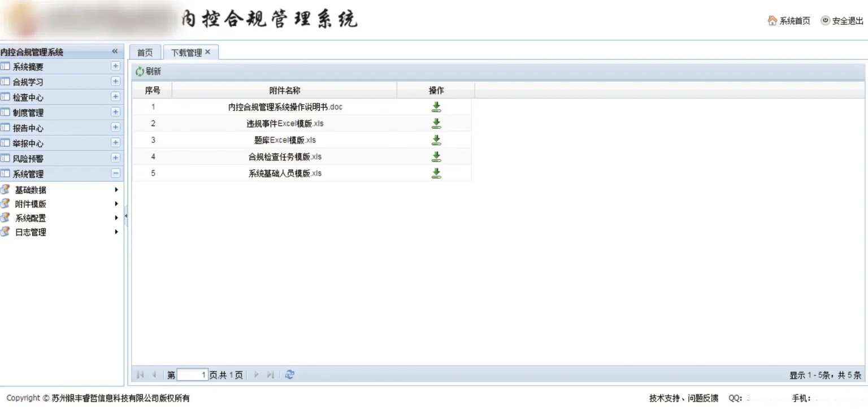This screenshot has height=409, width=868.
Task: Click 安全退出 to log out
Action: pos(842,21)
